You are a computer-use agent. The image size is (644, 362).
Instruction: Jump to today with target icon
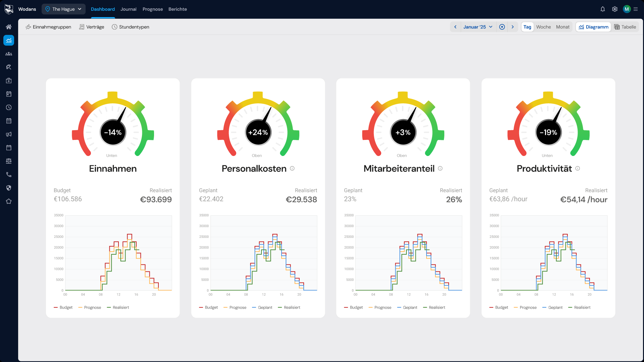pos(502,27)
